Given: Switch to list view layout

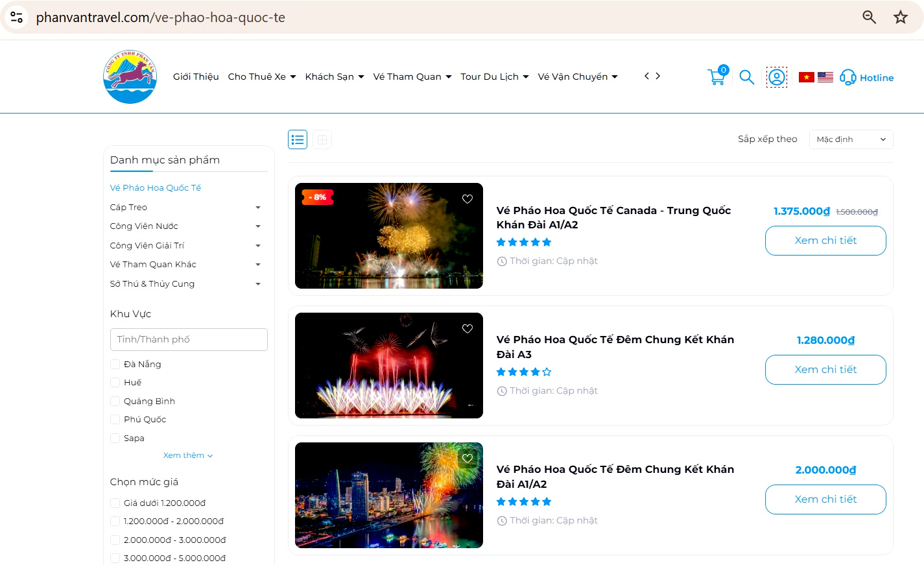Looking at the screenshot, I should [x=298, y=139].
